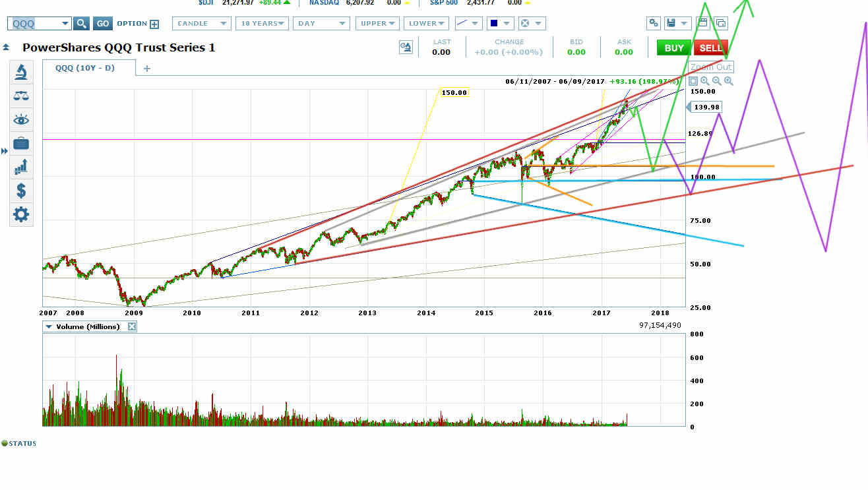Open the blue color swatch picker

[x=500, y=24]
